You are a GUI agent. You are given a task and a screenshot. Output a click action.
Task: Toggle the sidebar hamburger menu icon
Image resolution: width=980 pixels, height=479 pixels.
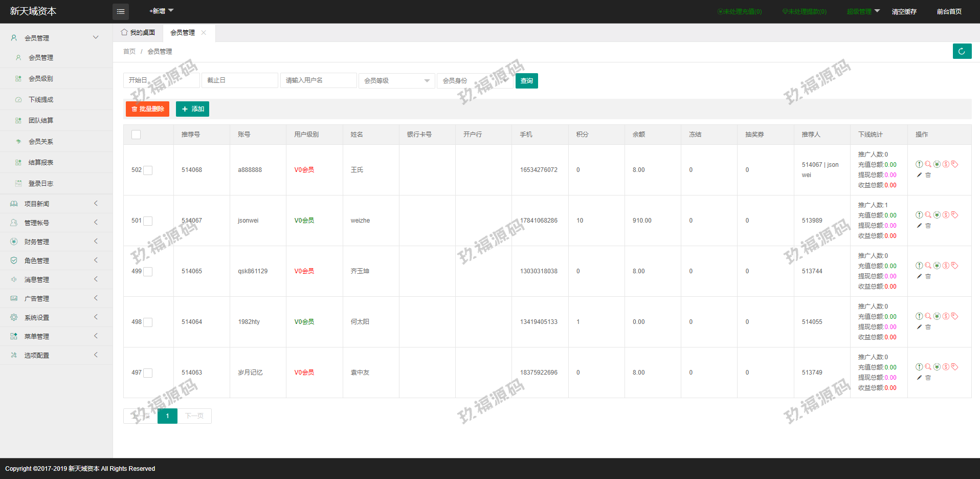pyautogui.click(x=121, y=11)
